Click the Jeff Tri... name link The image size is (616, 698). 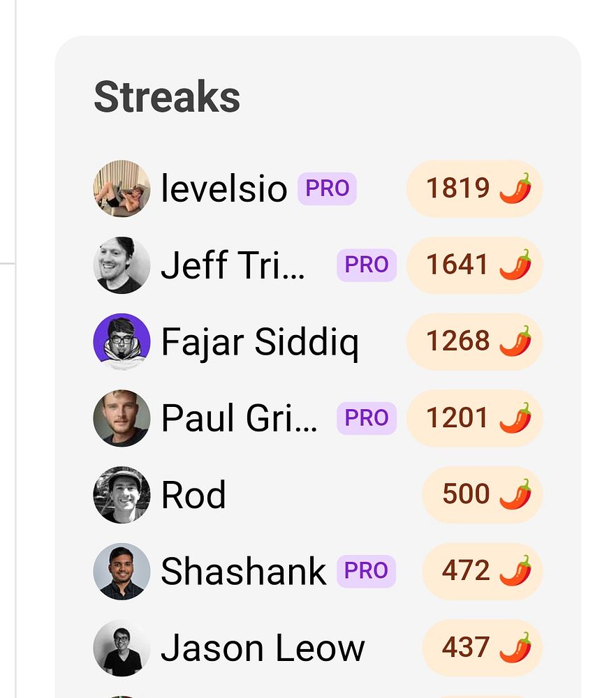click(x=233, y=265)
